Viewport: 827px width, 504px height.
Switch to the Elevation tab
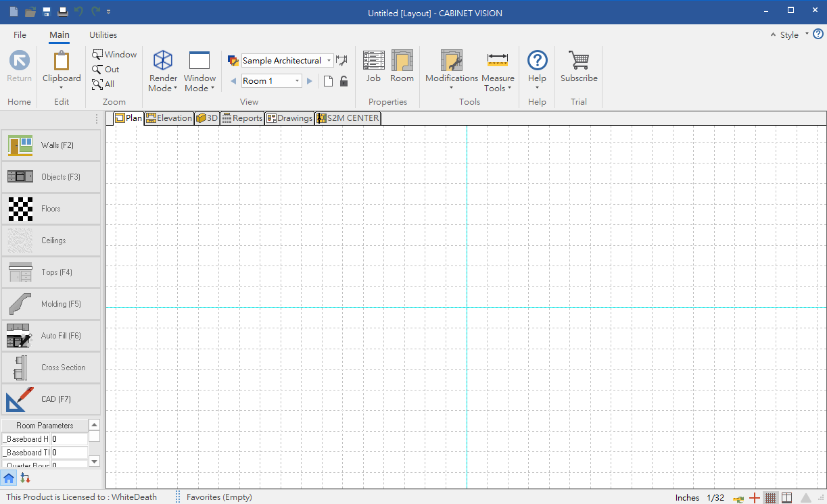(170, 118)
